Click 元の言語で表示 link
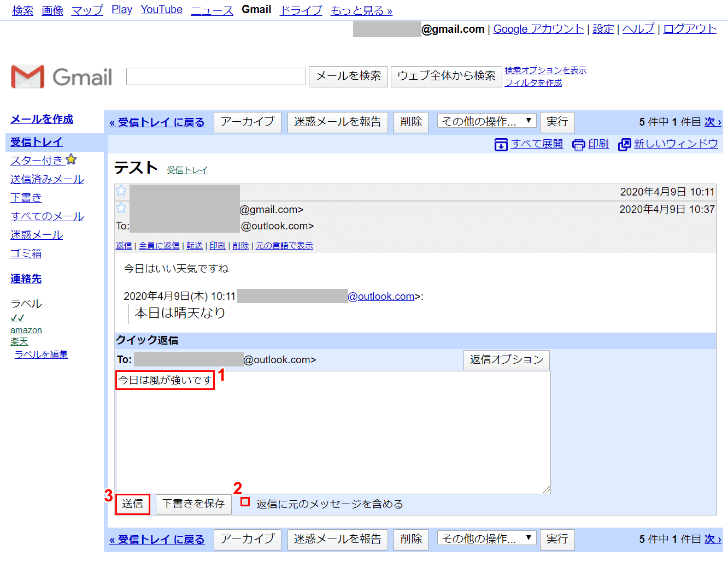728x562 pixels. (x=284, y=246)
